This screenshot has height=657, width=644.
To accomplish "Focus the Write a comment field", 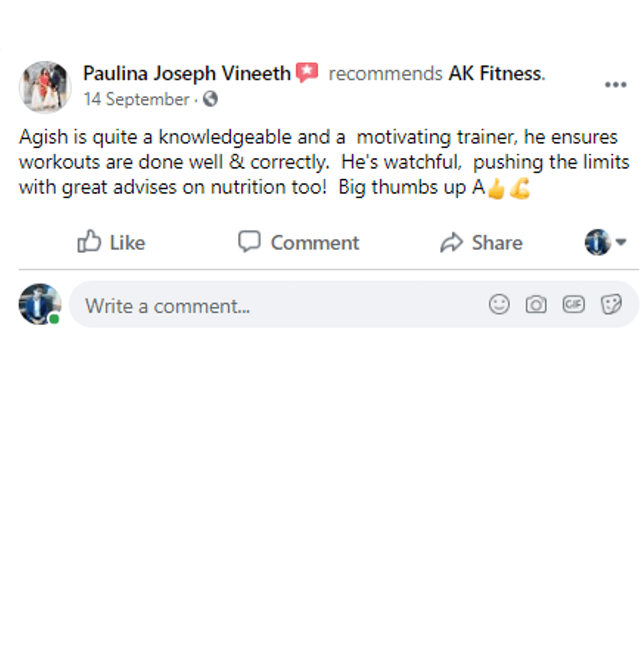I will click(x=278, y=306).
